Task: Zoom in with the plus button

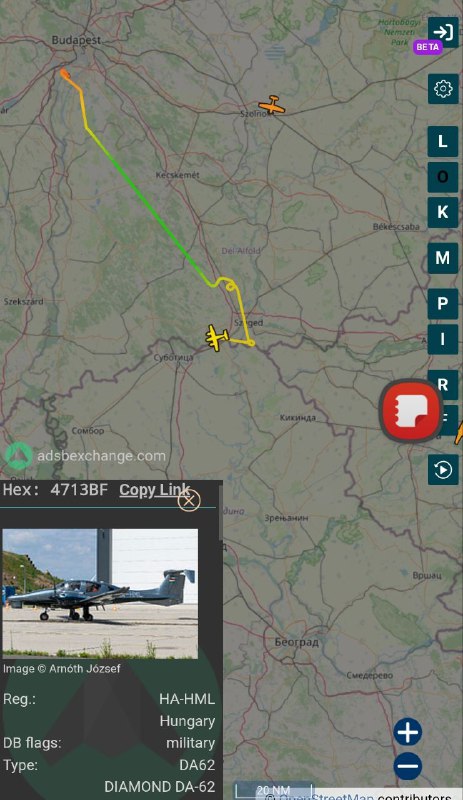Action: [407, 732]
